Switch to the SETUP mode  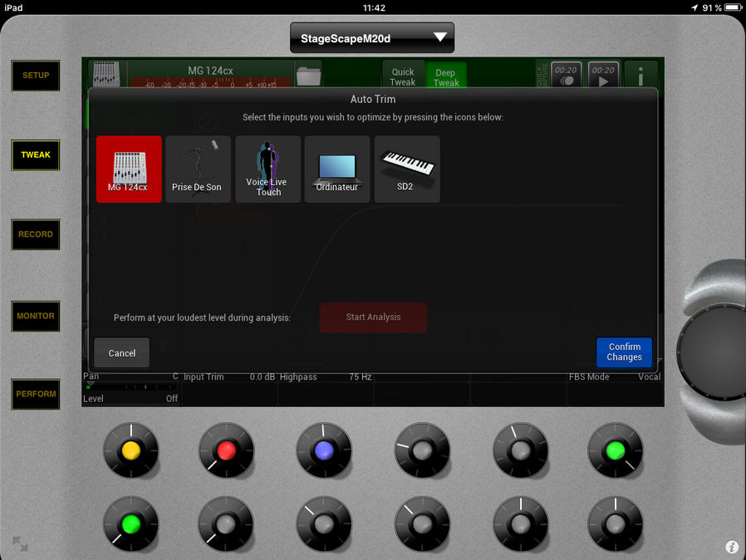click(36, 76)
